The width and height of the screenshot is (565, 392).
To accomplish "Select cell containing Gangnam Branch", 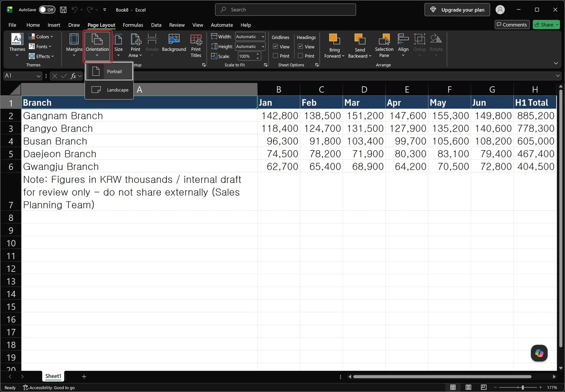I will (x=139, y=116).
